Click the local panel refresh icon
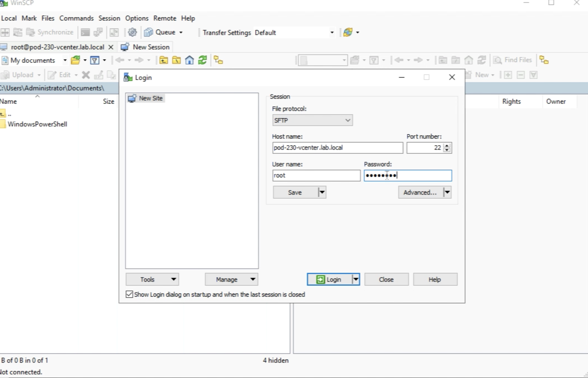Image resolution: width=588 pixels, height=378 pixels. (x=203, y=60)
